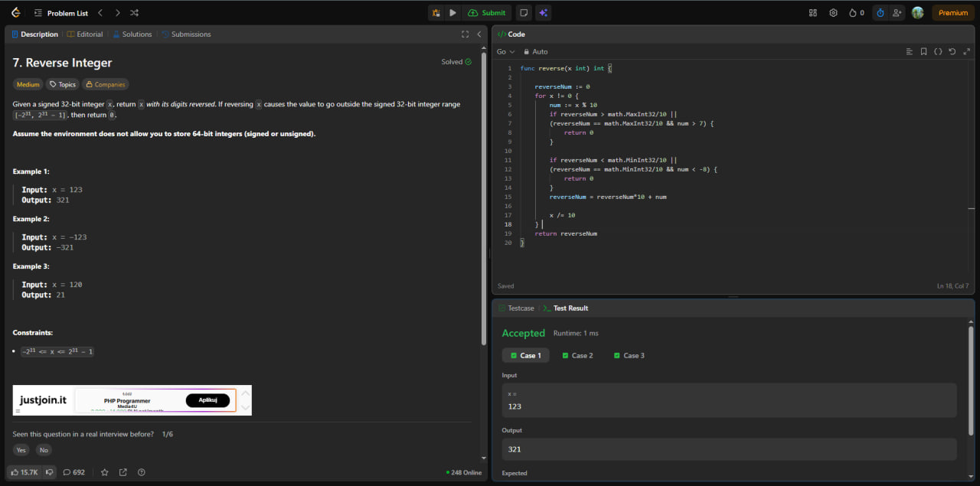Open the AI sparkle assistant icon
The image size is (980, 486).
(x=543, y=13)
